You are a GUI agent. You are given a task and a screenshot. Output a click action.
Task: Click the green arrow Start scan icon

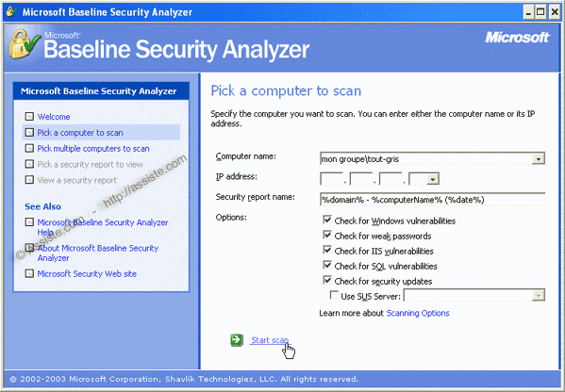point(237,340)
